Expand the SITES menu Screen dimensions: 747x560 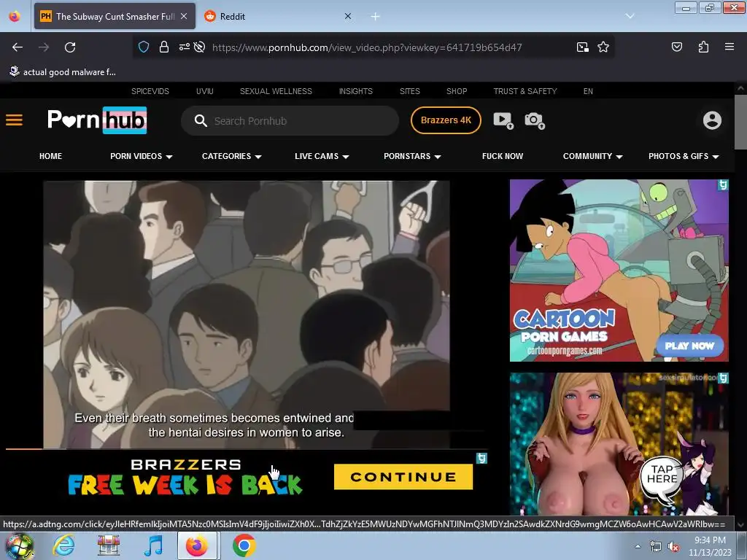(x=410, y=91)
